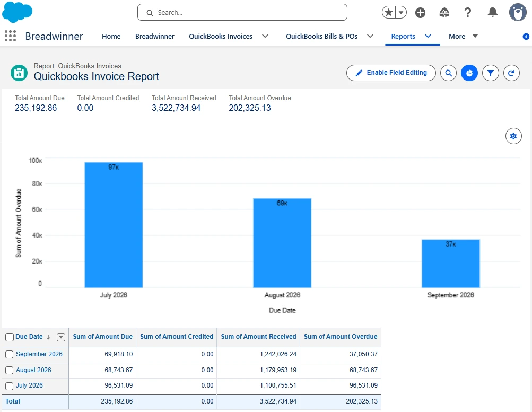The height and width of the screenshot is (412, 532).
Task: Open the Favorites star icon
Action: [x=389, y=13]
